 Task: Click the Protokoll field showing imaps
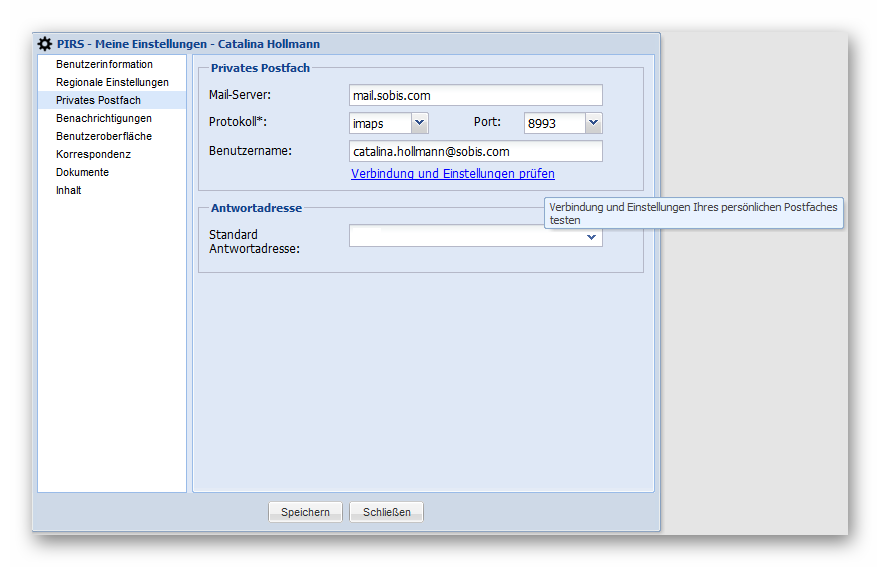pyautogui.click(x=380, y=123)
